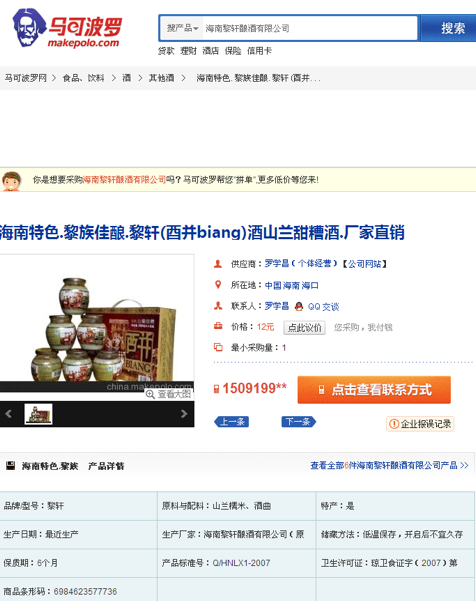
Task: Click 原料与配料：山兰糯米、酒曲 cell
Action: (x=236, y=506)
